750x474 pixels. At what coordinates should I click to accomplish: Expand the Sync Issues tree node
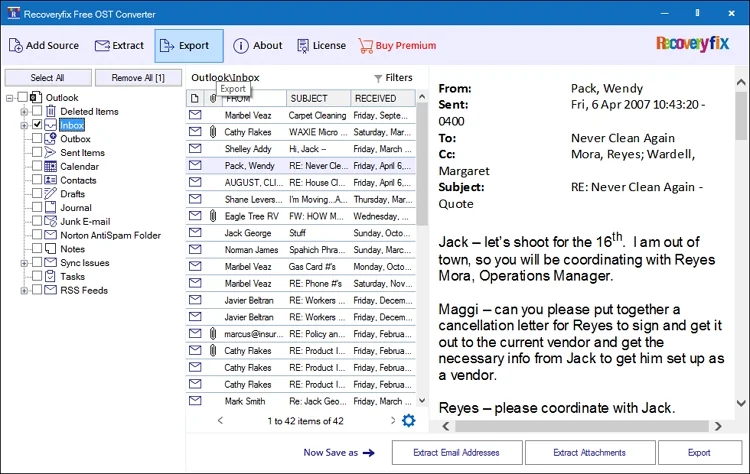[24, 263]
